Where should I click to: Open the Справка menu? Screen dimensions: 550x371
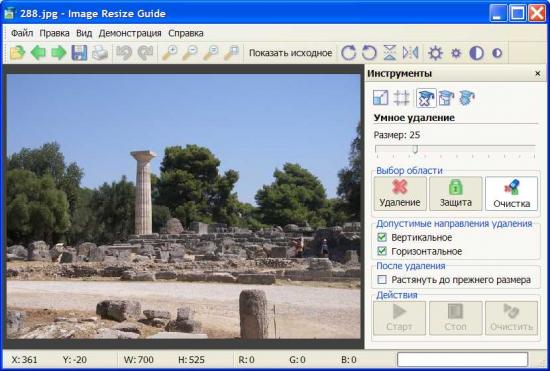[186, 33]
